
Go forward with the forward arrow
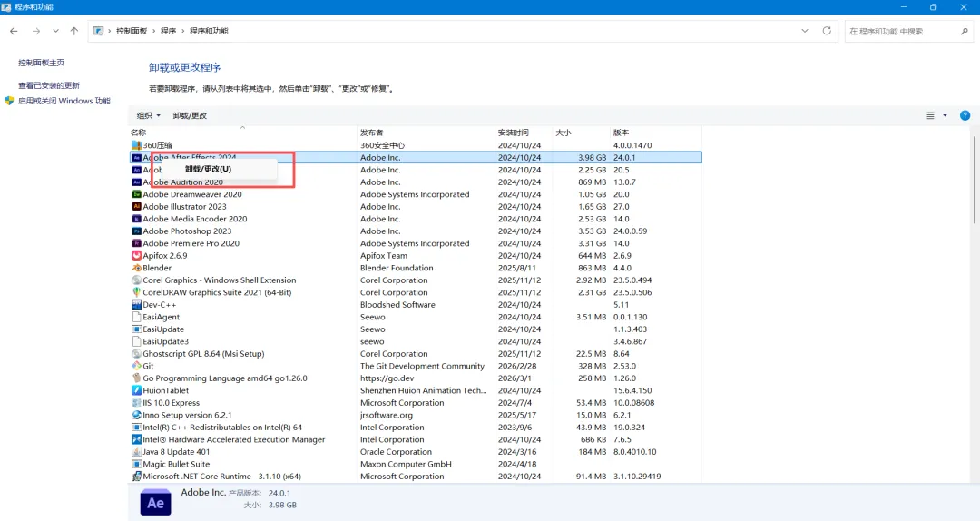(36, 31)
